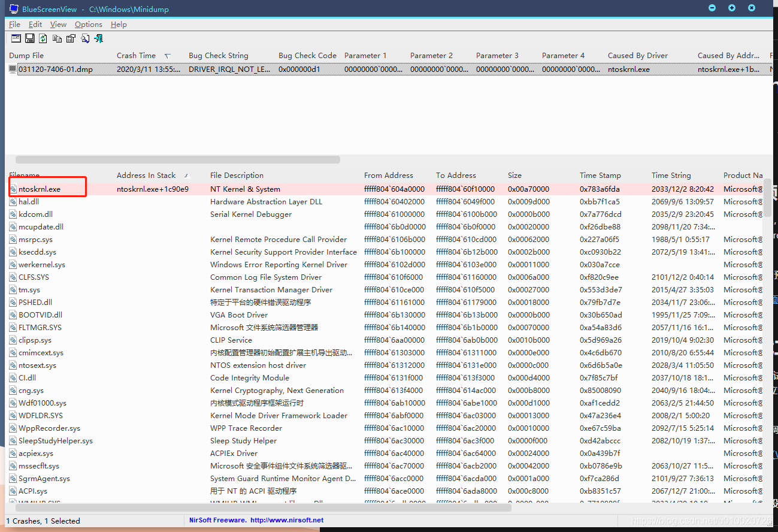Click the file icon beside mcupdate.dll

coord(13,227)
